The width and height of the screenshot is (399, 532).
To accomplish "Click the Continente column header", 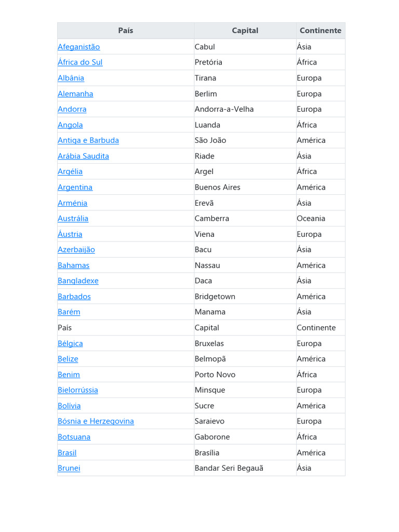I will click(x=321, y=31).
